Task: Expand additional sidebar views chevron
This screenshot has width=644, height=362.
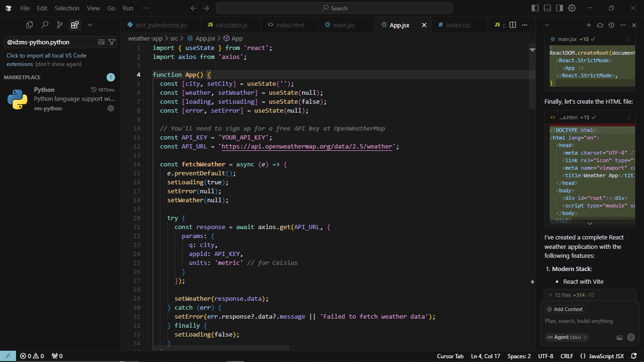Action: (90, 25)
